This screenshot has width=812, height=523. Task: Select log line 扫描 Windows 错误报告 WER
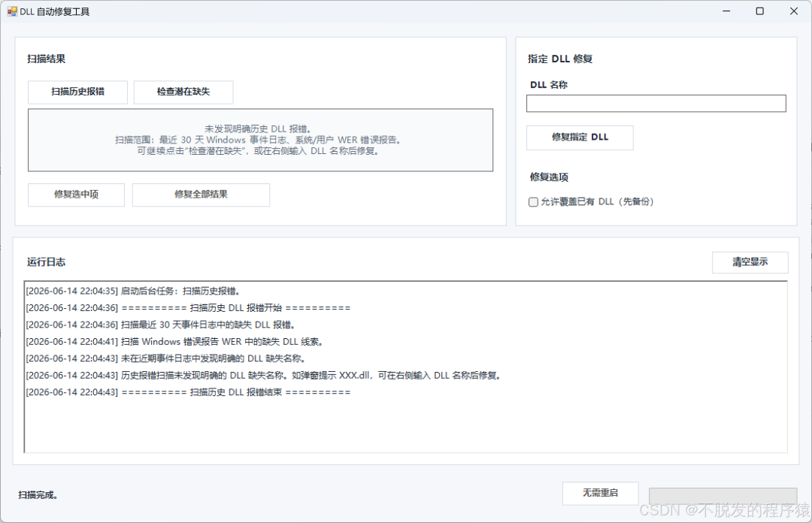pos(175,342)
